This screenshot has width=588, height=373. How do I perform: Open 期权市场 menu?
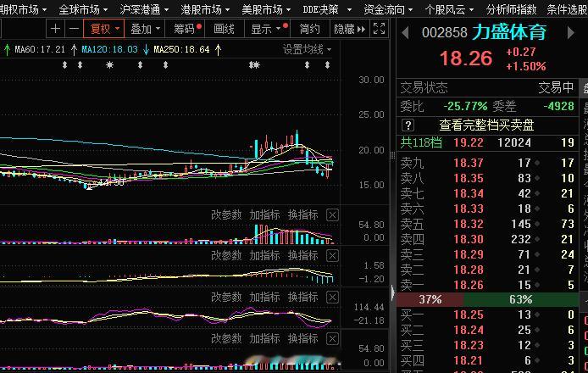pyautogui.click(x=23, y=9)
